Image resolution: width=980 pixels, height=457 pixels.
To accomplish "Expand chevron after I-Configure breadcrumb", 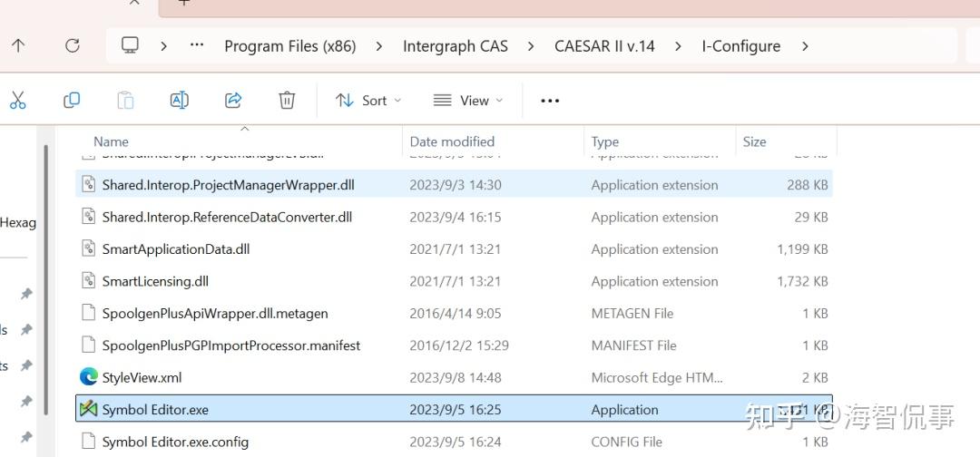I will (x=805, y=46).
